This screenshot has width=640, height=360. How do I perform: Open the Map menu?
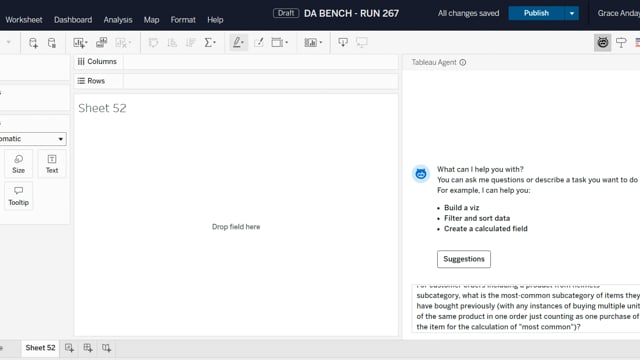tap(151, 20)
